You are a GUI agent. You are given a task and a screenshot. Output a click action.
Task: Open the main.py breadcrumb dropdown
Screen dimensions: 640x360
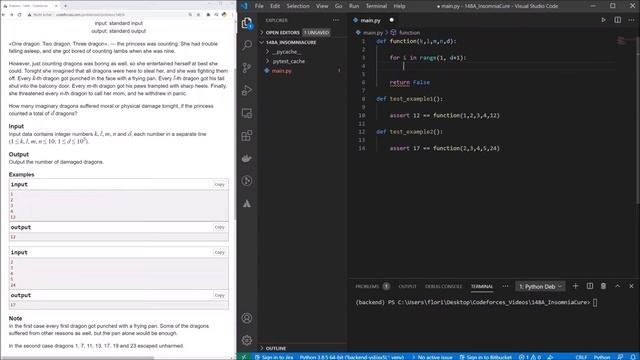[369, 32]
